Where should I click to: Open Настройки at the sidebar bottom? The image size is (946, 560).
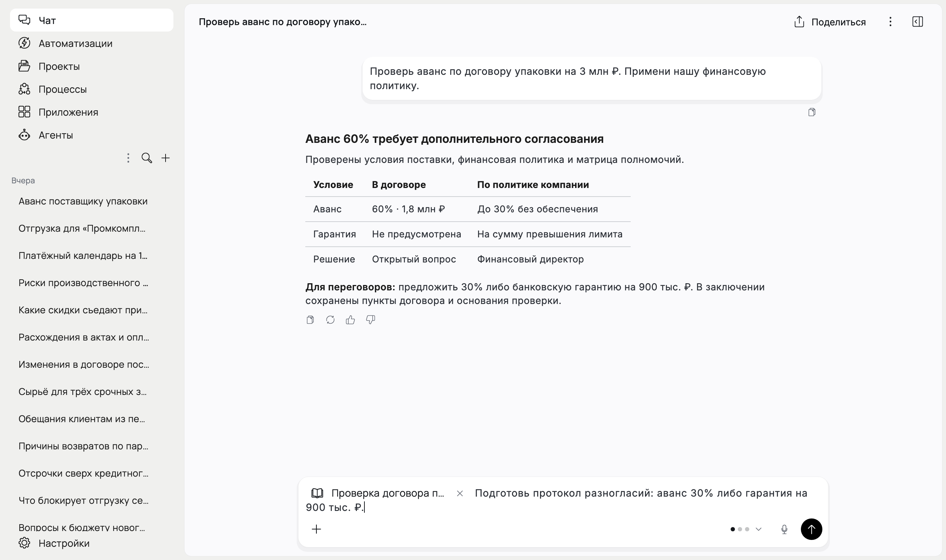coord(91,543)
